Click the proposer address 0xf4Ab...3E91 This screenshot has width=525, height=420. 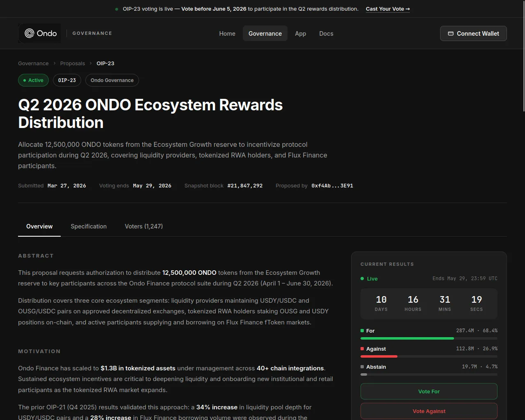pos(332,186)
